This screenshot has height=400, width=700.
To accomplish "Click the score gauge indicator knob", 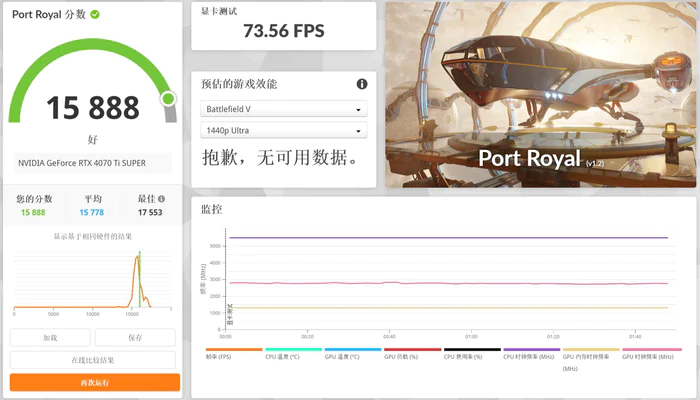I will tap(168, 98).
